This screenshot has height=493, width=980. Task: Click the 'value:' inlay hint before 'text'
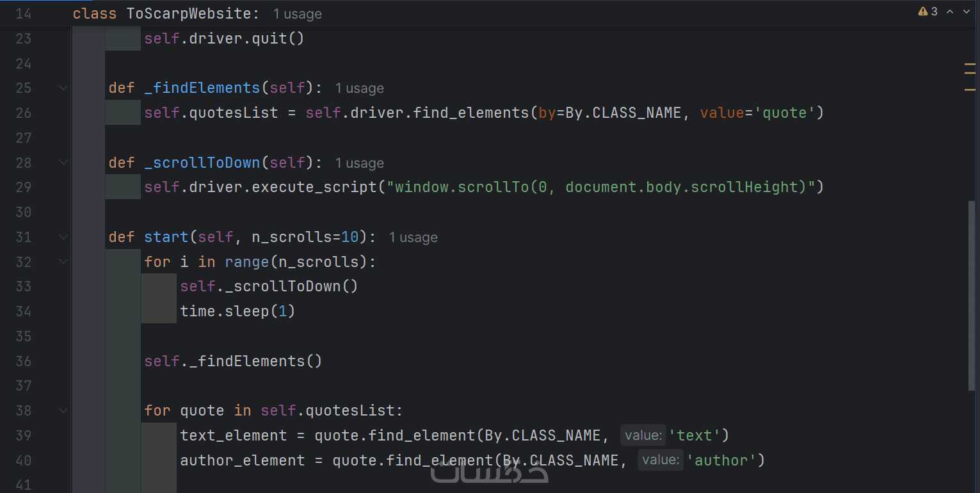click(643, 435)
